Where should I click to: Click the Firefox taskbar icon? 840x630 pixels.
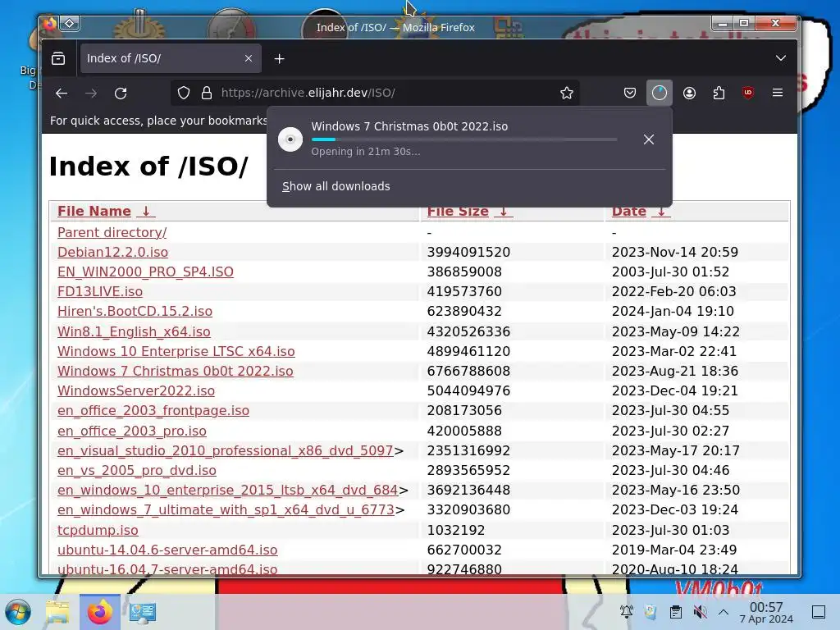[99, 612]
